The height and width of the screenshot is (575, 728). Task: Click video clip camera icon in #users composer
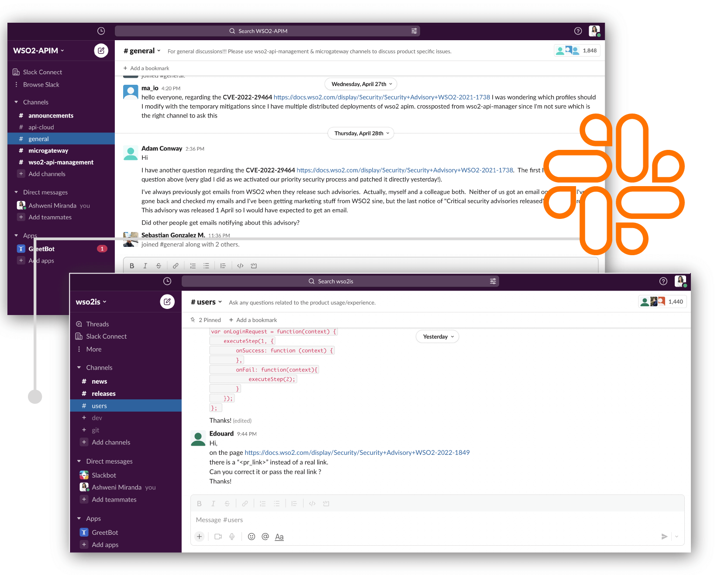click(x=218, y=537)
